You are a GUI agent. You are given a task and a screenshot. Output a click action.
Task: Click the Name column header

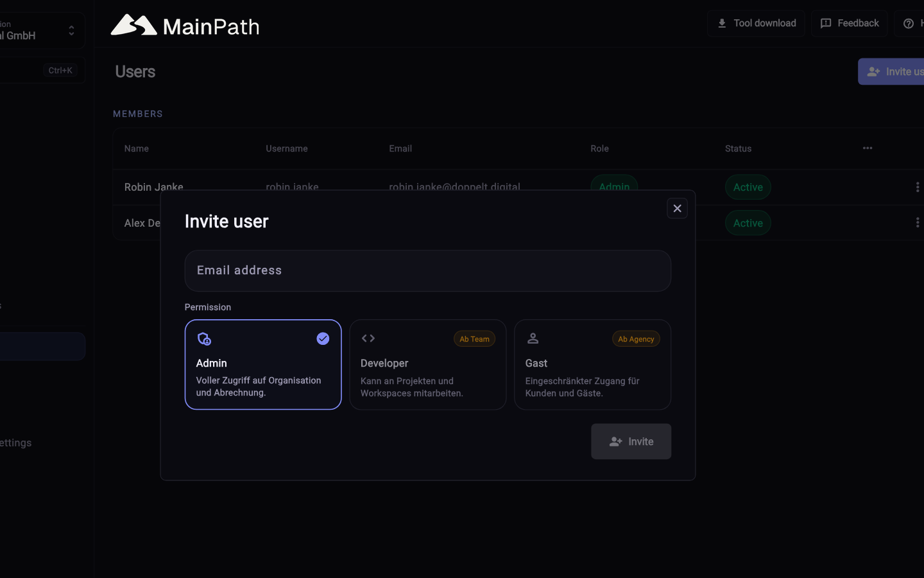click(x=137, y=148)
